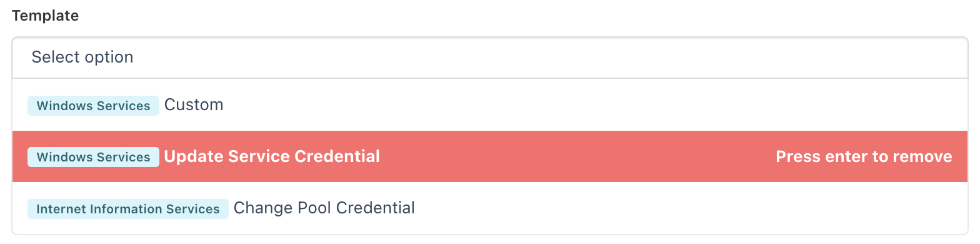980x244 pixels.
Task: Click the Press enter to remove hint
Action: click(864, 156)
